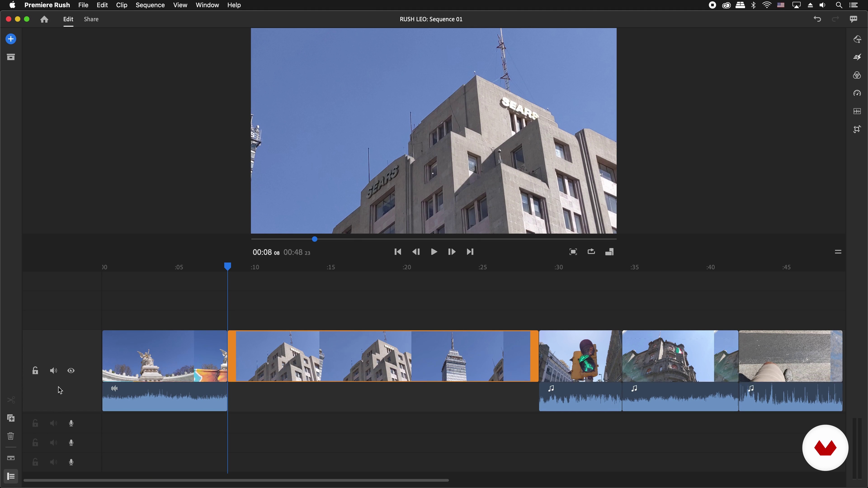
Task: Lock the first audio track
Action: tap(35, 423)
